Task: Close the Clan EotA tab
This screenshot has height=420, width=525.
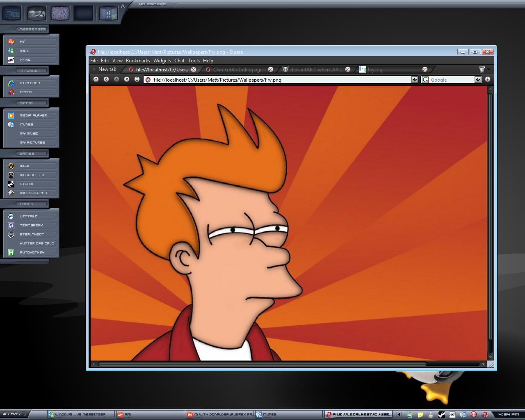Action: (x=271, y=69)
